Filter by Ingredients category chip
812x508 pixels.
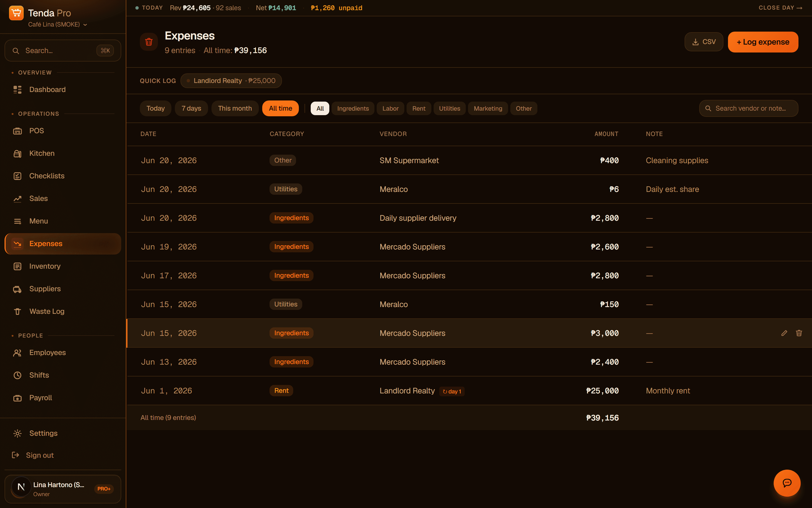(353, 109)
